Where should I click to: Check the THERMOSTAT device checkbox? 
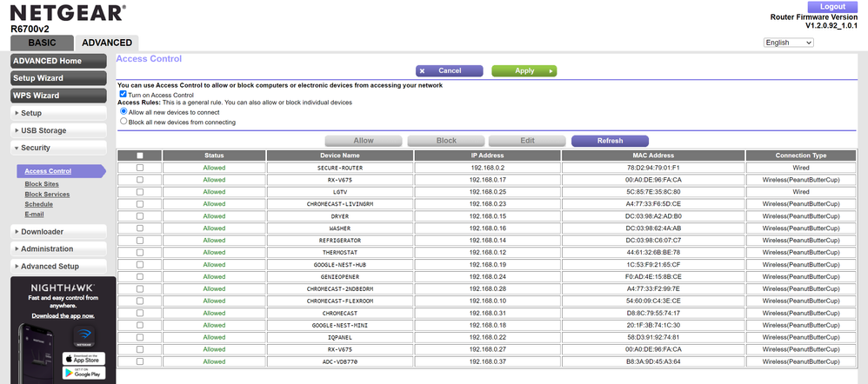tap(139, 252)
